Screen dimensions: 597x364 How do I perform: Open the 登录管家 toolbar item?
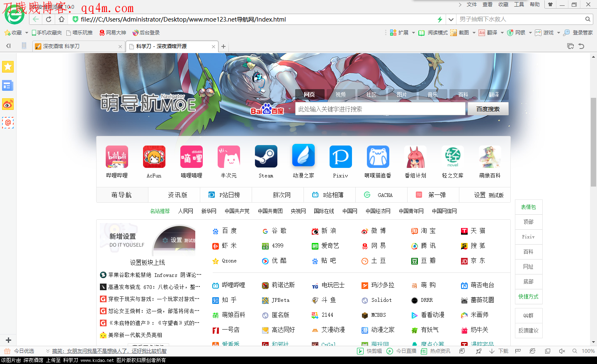point(578,33)
